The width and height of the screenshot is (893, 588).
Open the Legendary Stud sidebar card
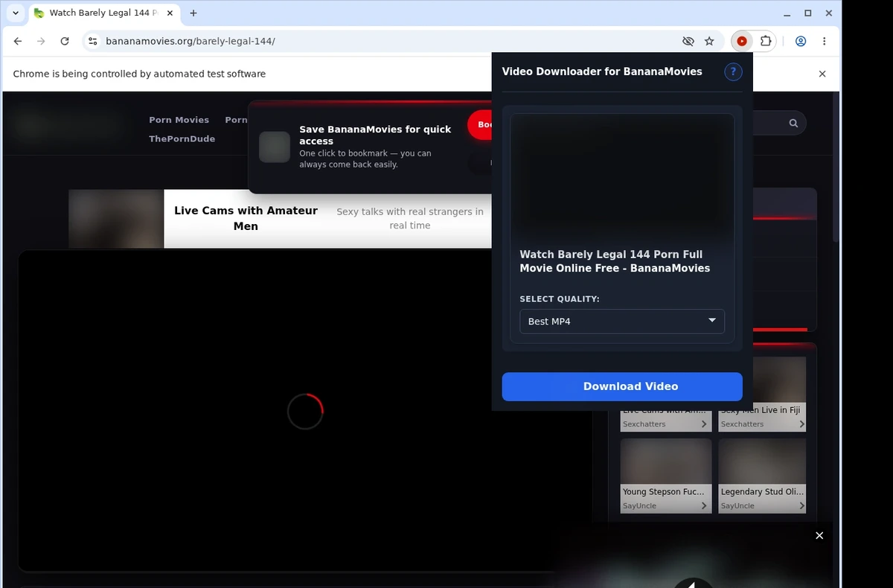click(762, 476)
